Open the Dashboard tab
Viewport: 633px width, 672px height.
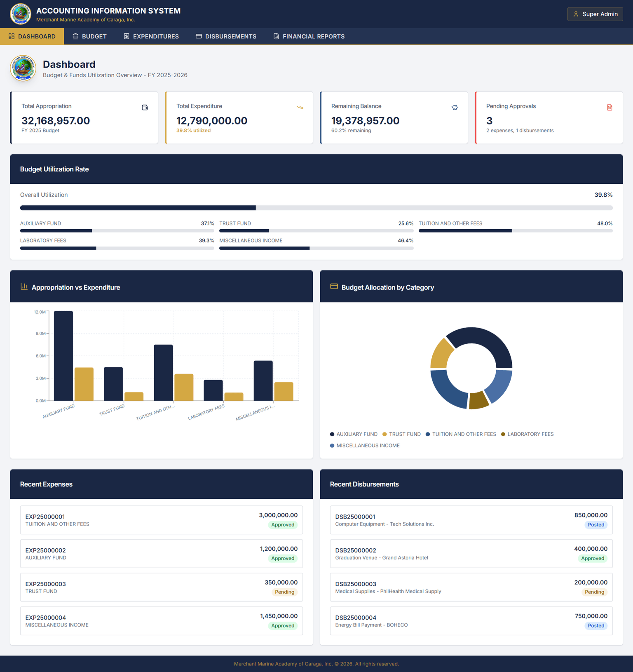point(32,36)
